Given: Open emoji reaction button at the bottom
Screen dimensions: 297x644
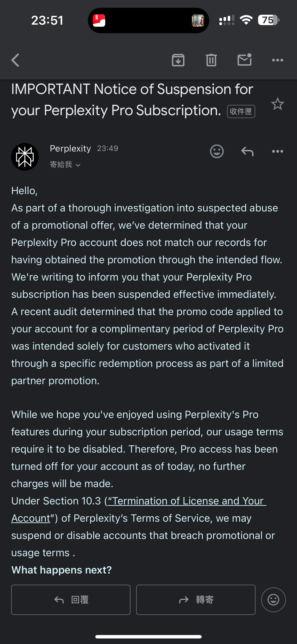Looking at the screenshot, I should 274,600.
